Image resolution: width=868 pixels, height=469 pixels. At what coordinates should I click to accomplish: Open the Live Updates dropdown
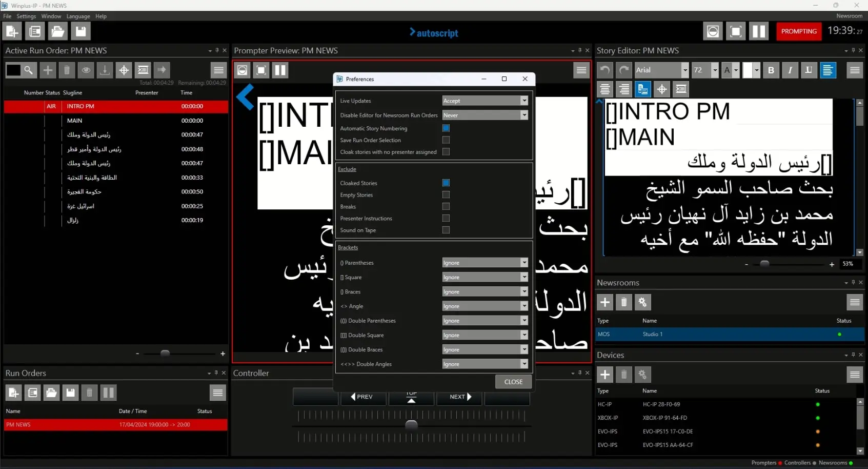pyautogui.click(x=485, y=101)
